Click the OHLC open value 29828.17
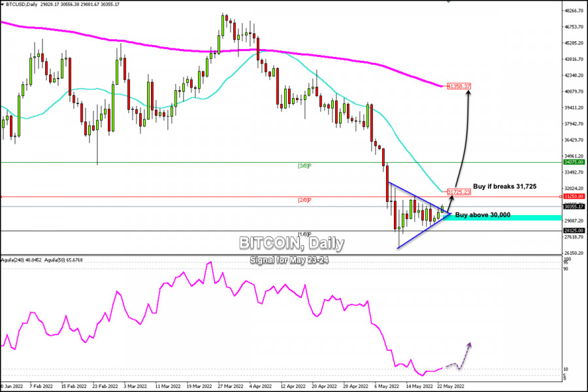 click(x=49, y=5)
